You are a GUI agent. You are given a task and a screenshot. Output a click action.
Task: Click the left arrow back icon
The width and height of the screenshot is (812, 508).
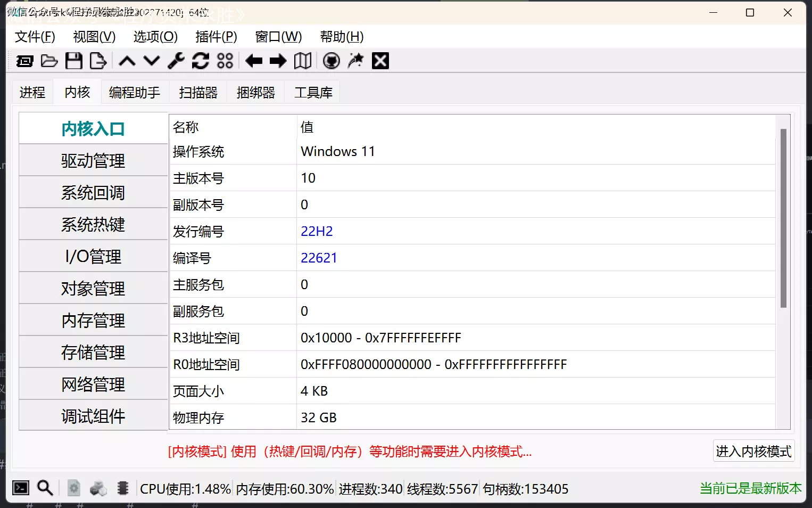pyautogui.click(x=254, y=61)
